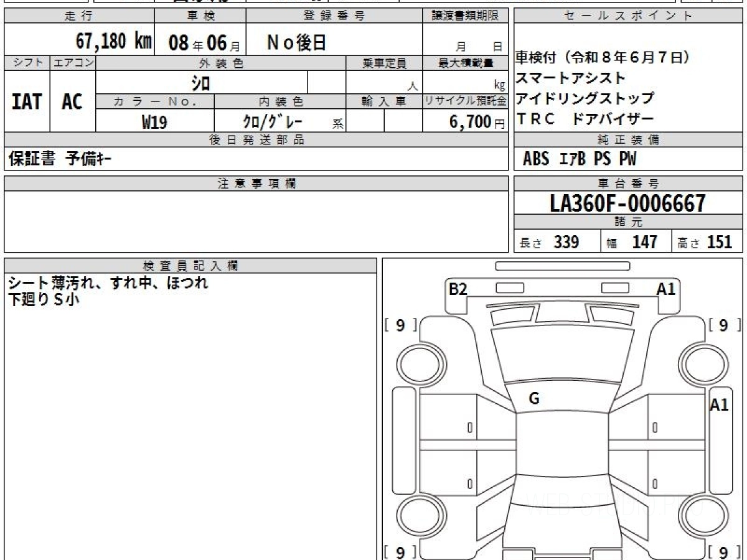The height and width of the screenshot is (560, 747).
Task: Select the inspection date 08年06月
Action: [204, 43]
